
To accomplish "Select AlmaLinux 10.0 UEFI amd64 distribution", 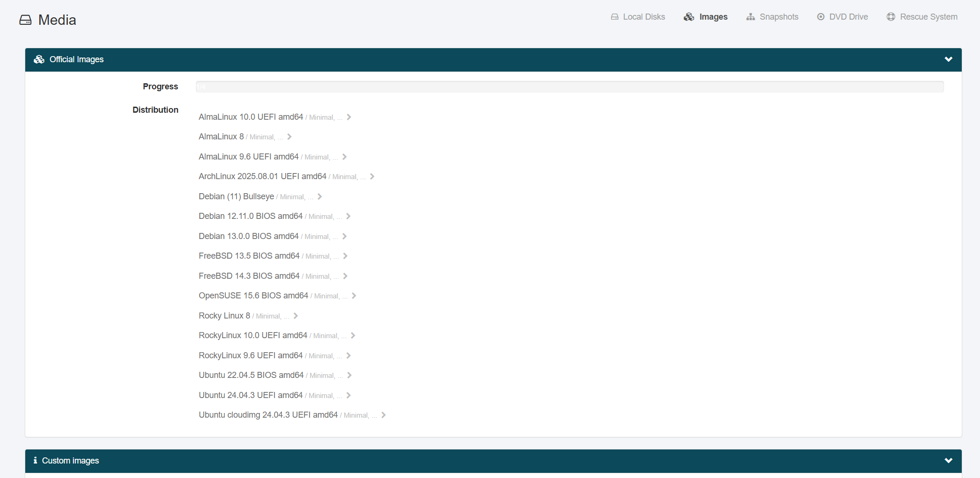I will pos(251,117).
